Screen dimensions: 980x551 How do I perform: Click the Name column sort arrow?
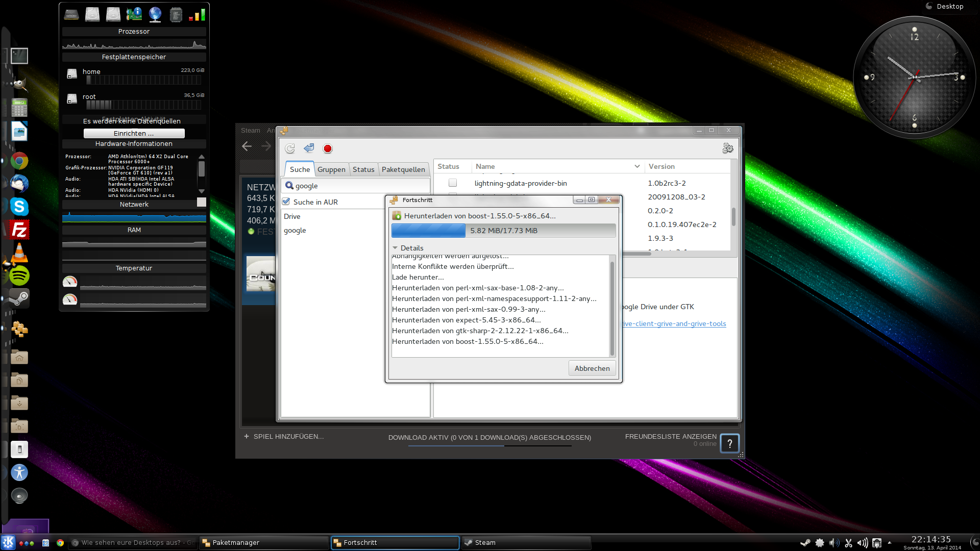pos(637,166)
